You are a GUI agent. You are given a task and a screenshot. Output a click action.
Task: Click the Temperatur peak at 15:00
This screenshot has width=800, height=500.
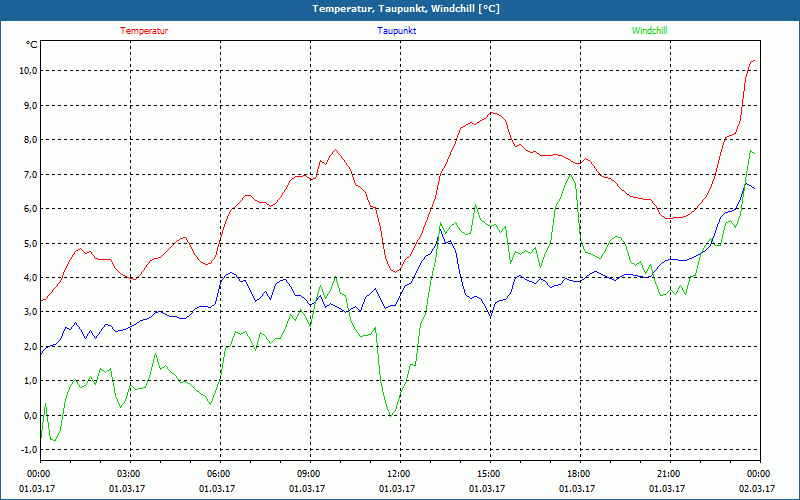tap(491, 112)
